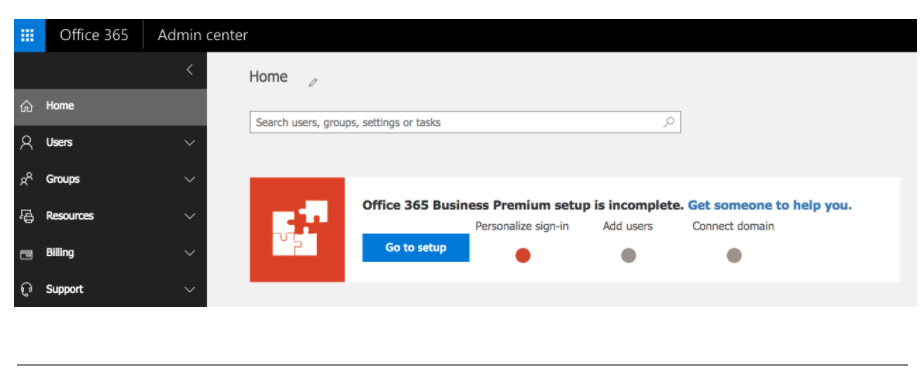Click the Billing card icon
Image resolution: width=923 pixels, height=378 pixels.
[x=26, y=254]
